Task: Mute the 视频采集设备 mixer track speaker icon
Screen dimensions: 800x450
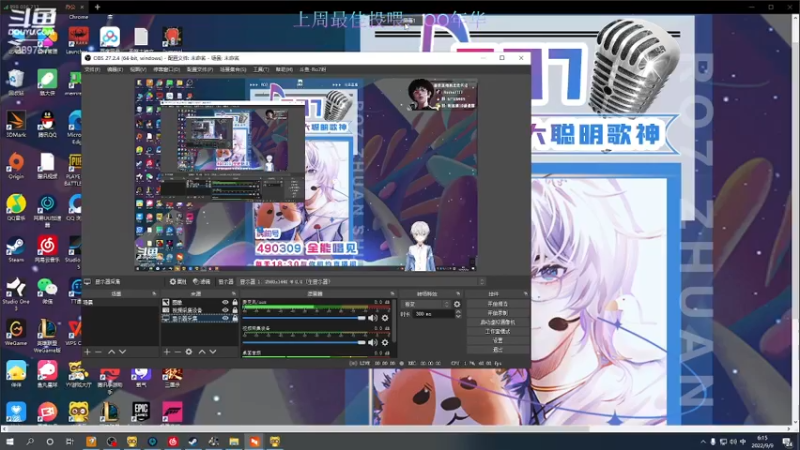Action: pos(373,342)
